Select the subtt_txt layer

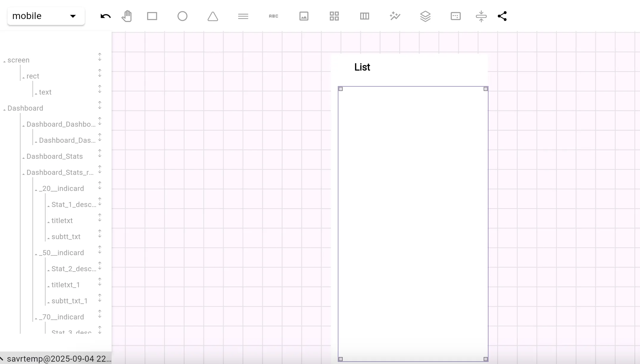point(66,237)
